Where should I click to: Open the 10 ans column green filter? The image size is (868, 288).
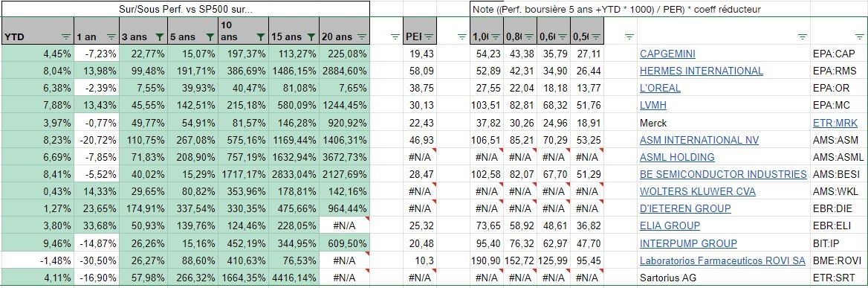(x=260, y=37)
